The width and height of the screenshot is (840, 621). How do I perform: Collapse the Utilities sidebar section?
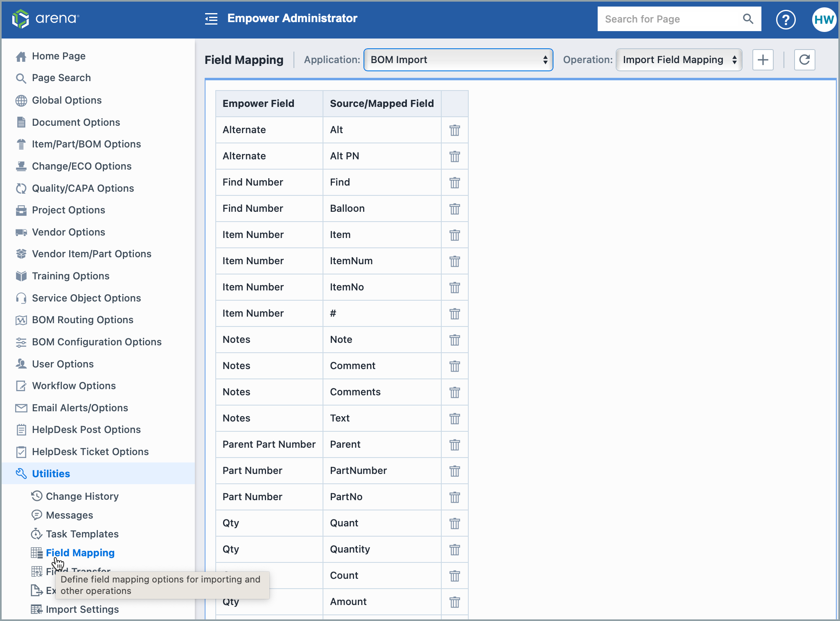pos(51,474)
